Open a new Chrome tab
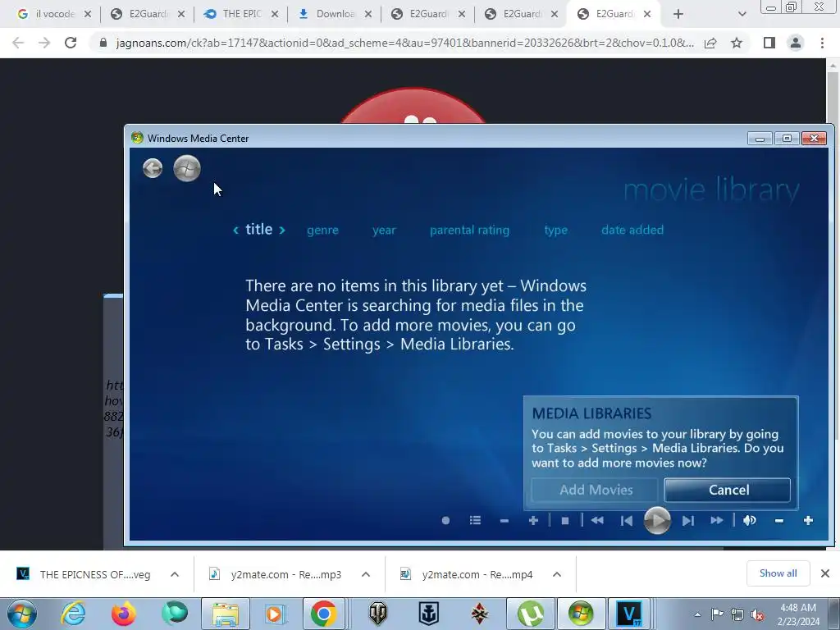Screen dimensions: 840x630 (678, 14)
